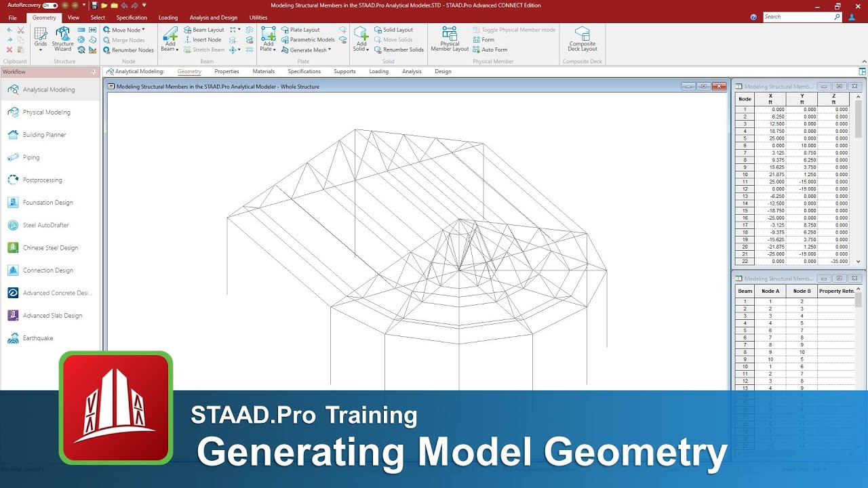
Task: Switch to the Select ribbon tab
Action: click(98, 18)
